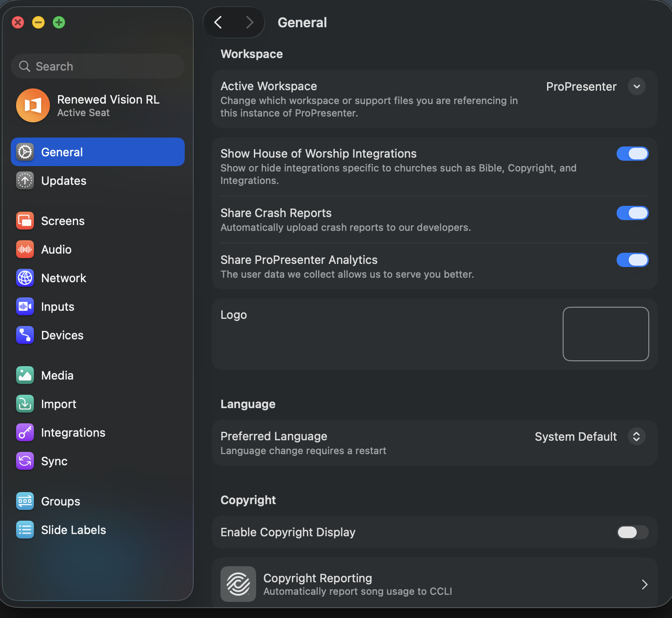Go forward with the right arrow

(x=249, y=22)
